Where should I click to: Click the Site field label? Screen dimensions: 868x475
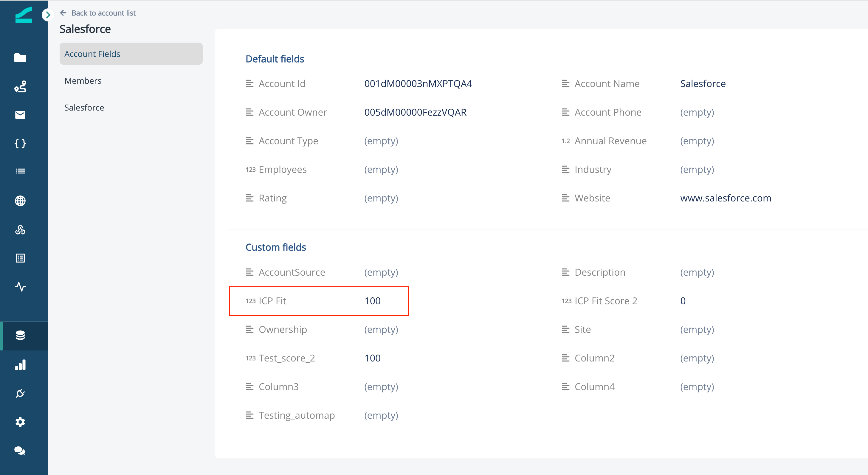[583, 330]
